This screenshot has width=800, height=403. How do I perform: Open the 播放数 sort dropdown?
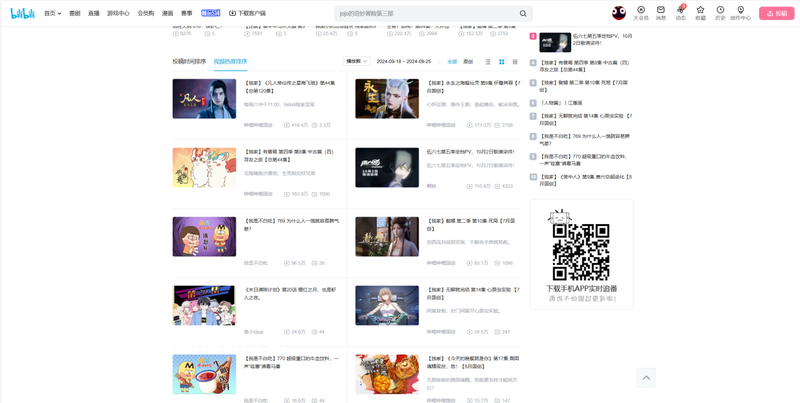pos(356,62)
